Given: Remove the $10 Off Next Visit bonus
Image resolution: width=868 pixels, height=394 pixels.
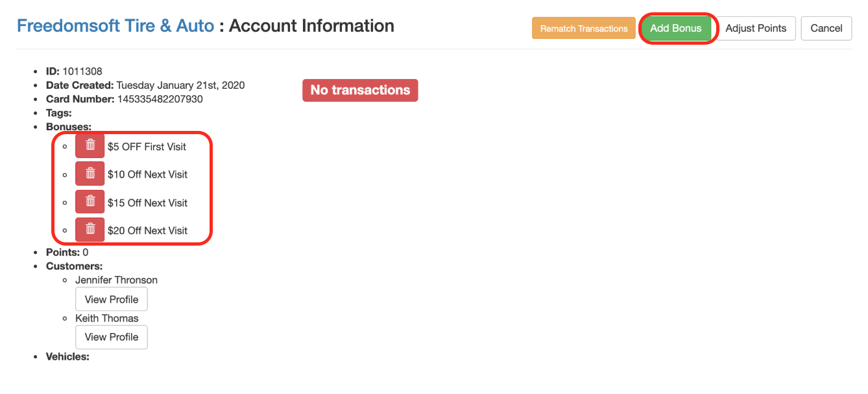Looking at the screenshot, I should pos(90,174).
